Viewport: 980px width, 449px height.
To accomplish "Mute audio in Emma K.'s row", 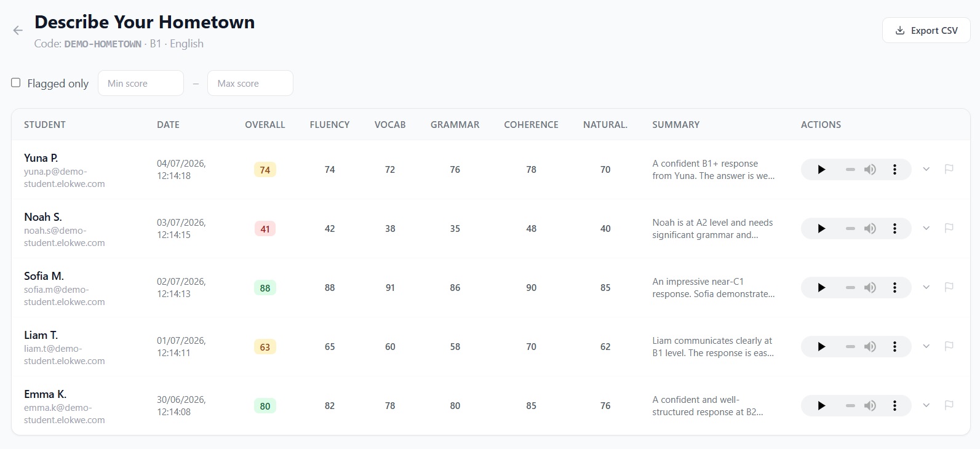I will pyautogui.click(x=870, y=406).
